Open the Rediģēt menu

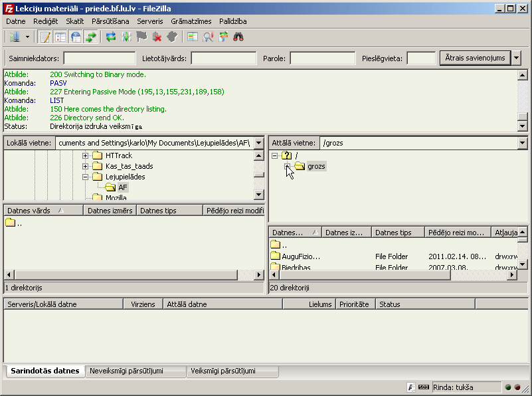pos(45,21)
